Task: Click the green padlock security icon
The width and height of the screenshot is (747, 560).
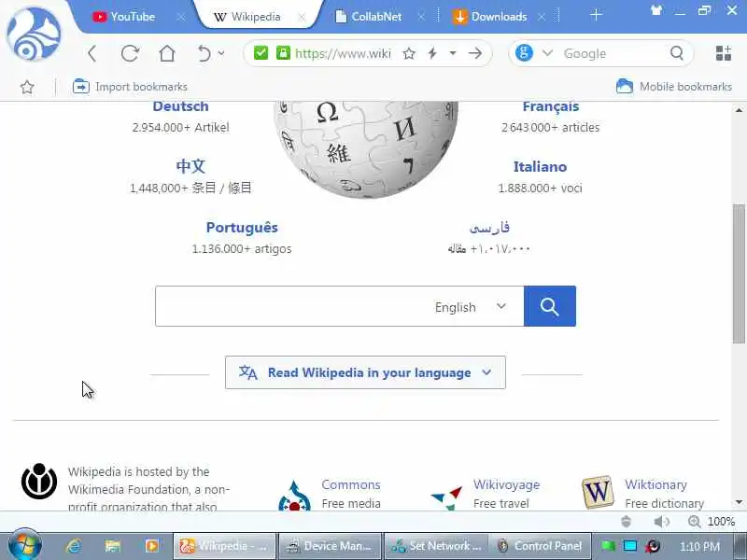Action: [x=283, y=52]
